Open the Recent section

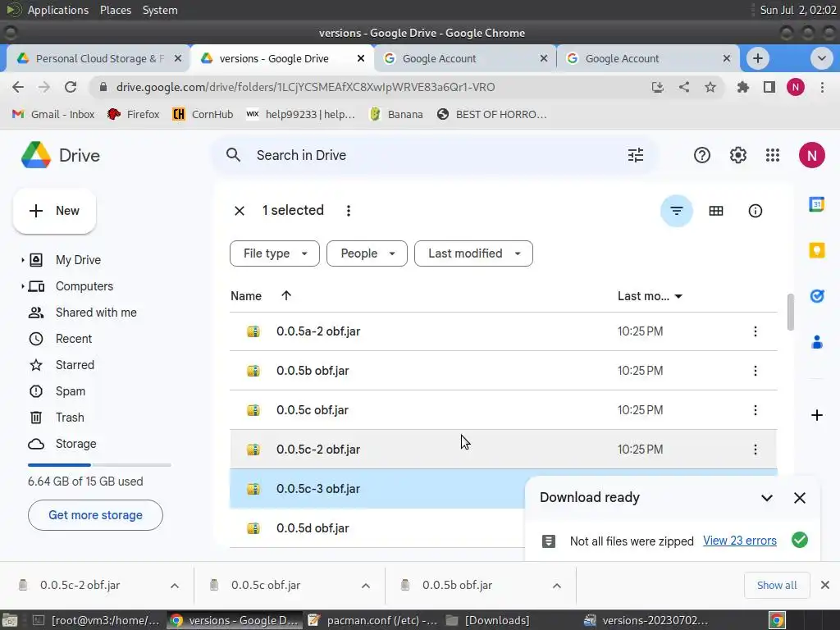point(73,339)
